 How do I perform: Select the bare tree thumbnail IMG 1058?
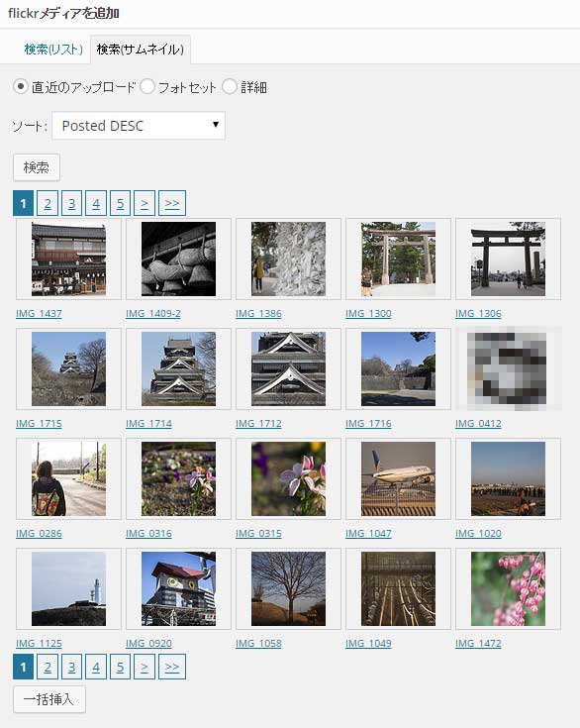click(x=289, y=588)
